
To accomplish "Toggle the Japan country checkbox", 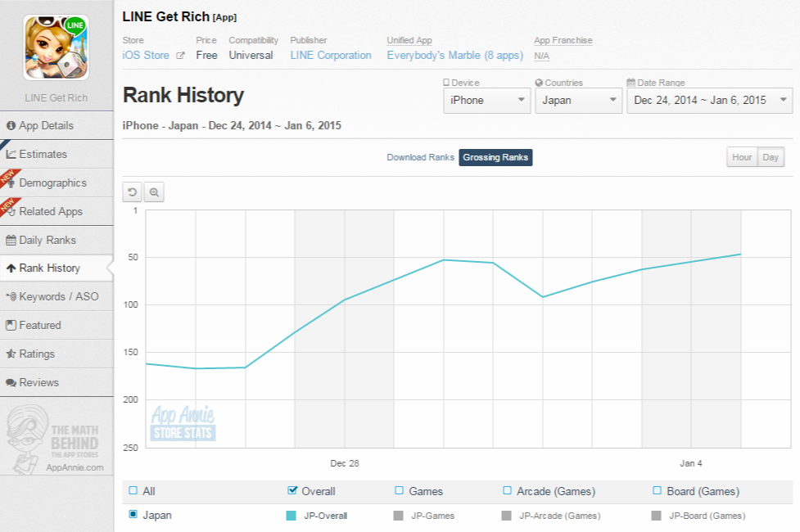I will point(133,514).
